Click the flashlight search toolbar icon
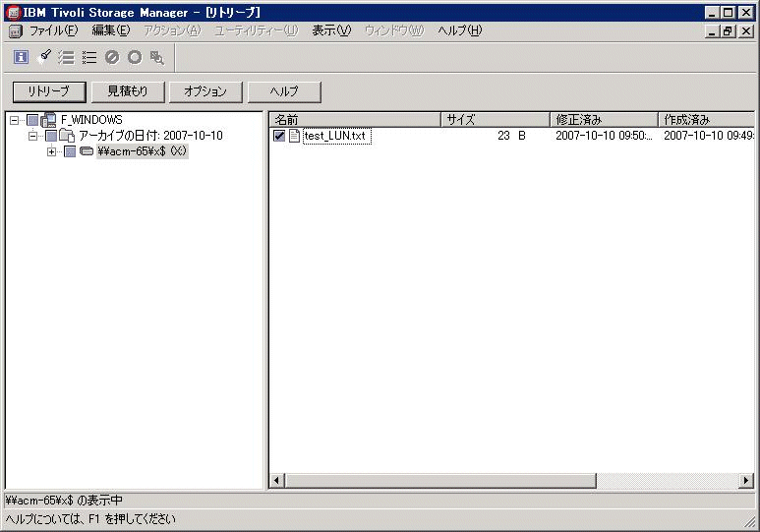This screenshot has height=532, width=760. point(44,57)
